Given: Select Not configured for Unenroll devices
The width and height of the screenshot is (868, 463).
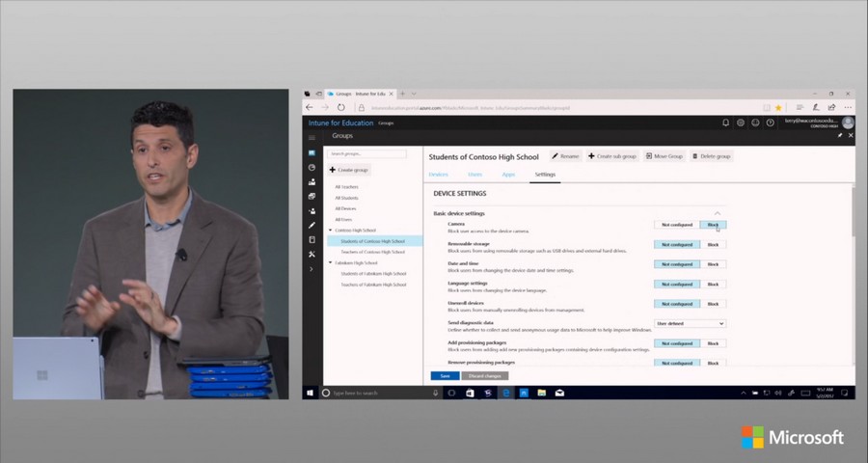Looking at the screenshot, I should pyautogui.click(x=676, y=304).
